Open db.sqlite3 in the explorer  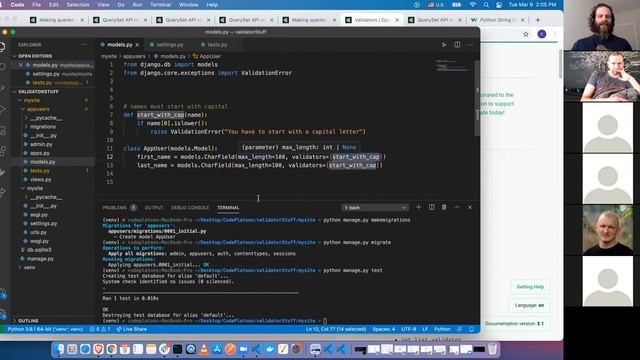point(39,250)
